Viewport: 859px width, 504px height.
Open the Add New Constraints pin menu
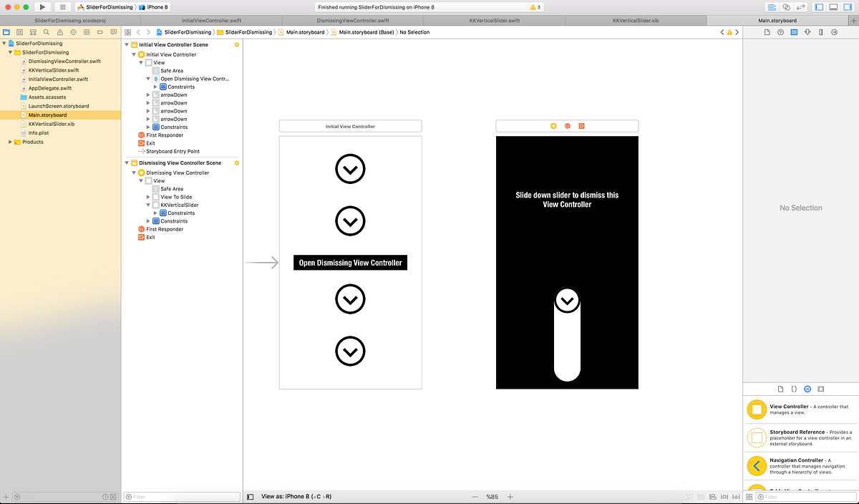click(724, 496)
